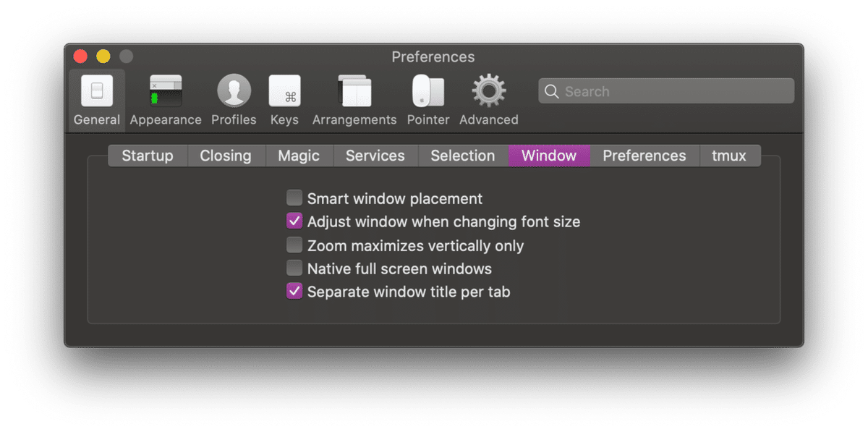Go to the Magic tab
This screenshot has width=868, height=432.
[x=299, y=156]
